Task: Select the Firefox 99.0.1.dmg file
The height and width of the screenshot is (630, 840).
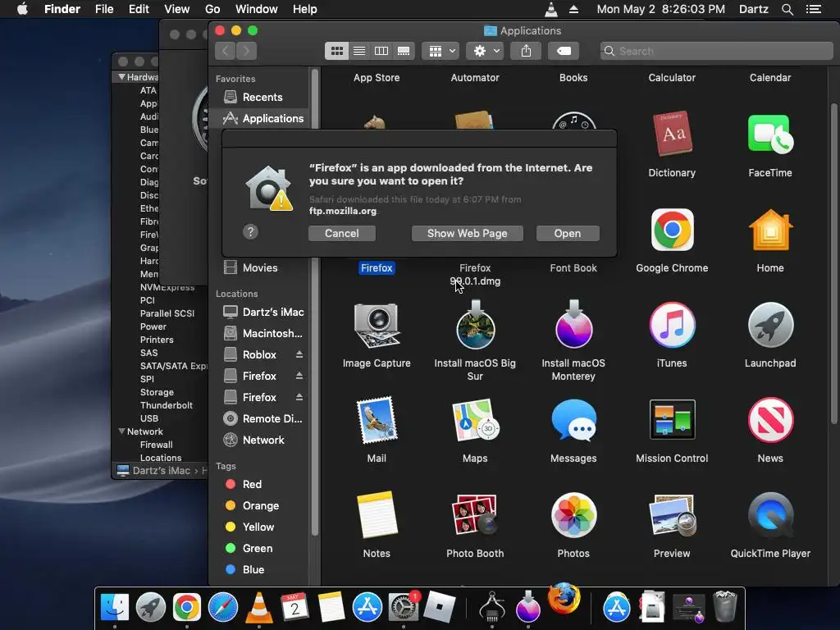Action: pyautogui.click(x=475, y=274)
